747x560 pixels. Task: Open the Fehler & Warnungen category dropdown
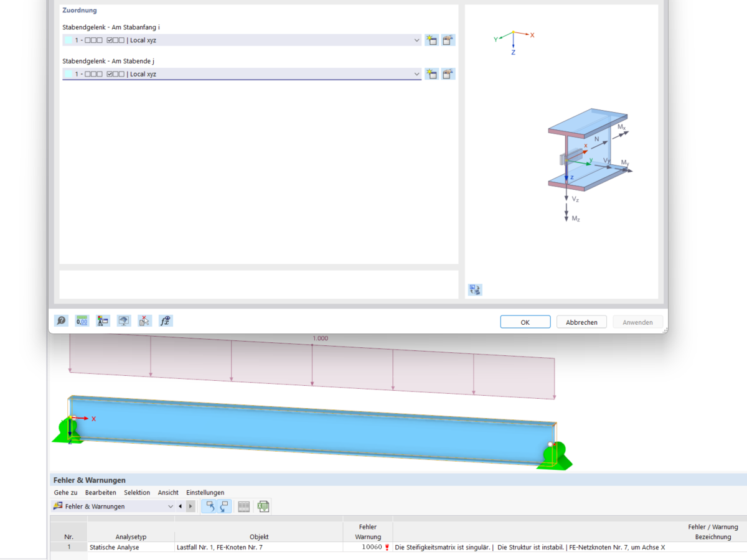[x=170, y=506]
